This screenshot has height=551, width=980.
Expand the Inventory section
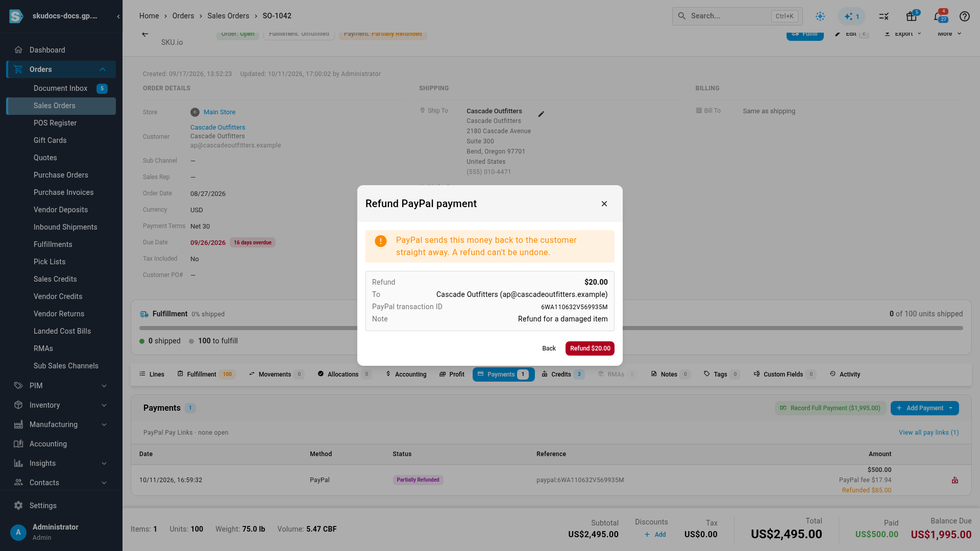61,405
